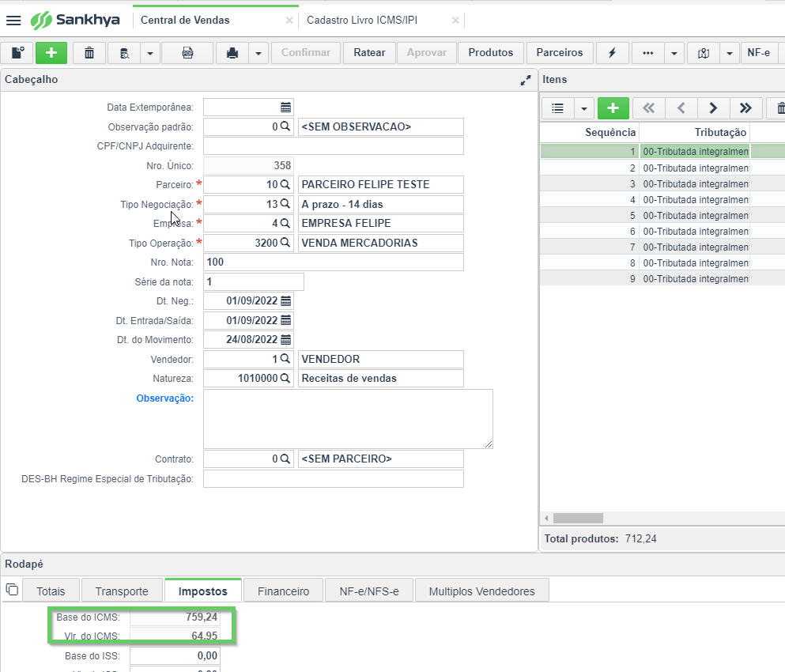
Task: Expand the dropdown beside the printer icon
Action: (259, 53)
